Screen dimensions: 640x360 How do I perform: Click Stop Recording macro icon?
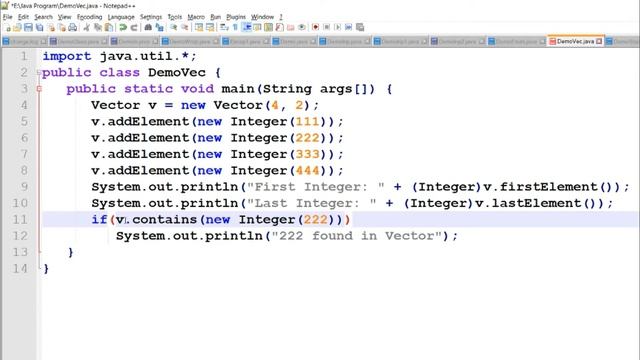(x=327, y=27)
